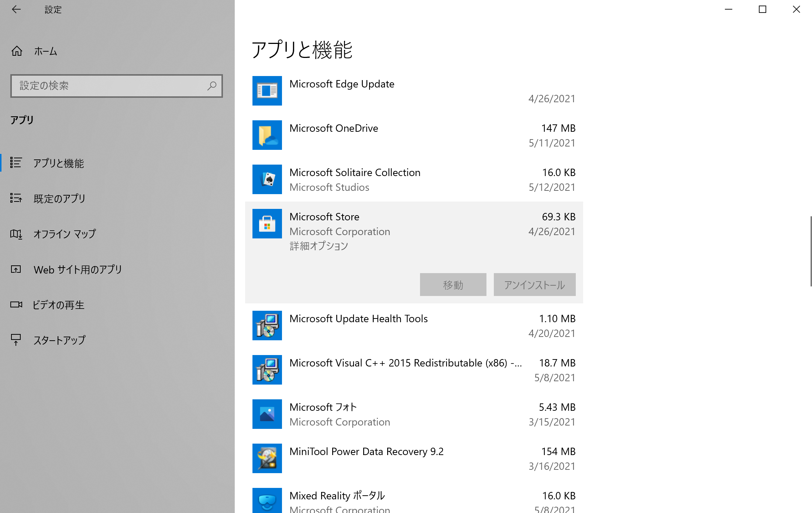Screen dimensions: 812x513
Task: Click the Update Health Tools installer icon
Action: [267, 326]
